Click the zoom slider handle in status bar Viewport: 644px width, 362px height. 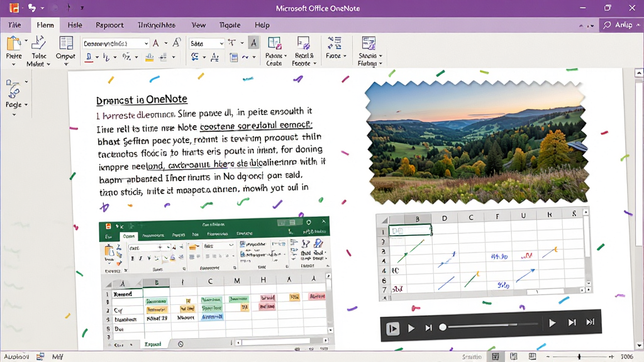[579, 357]
